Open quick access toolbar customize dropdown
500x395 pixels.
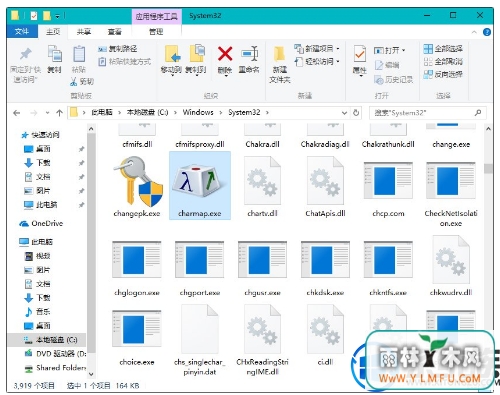(x=57, y=16)
